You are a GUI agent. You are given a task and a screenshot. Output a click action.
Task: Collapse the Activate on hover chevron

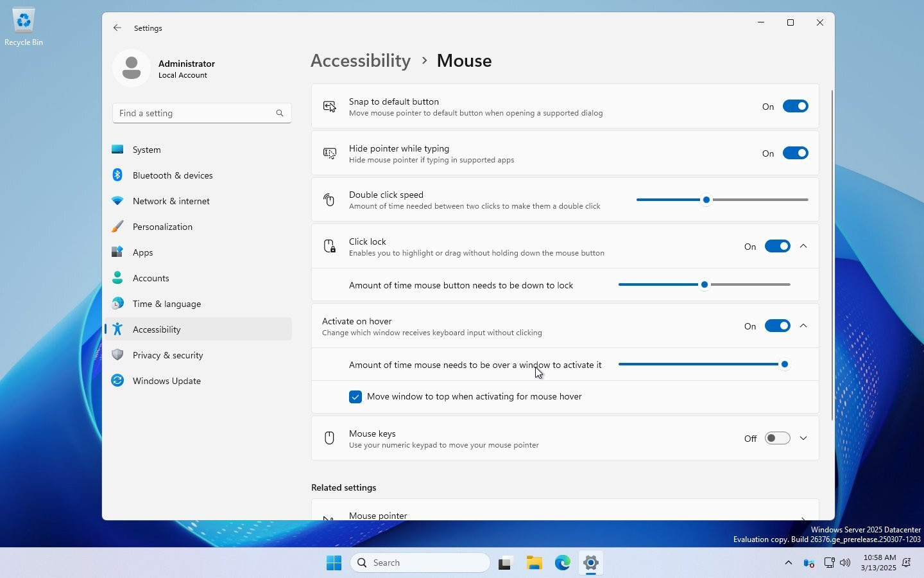tap(803, 326)
